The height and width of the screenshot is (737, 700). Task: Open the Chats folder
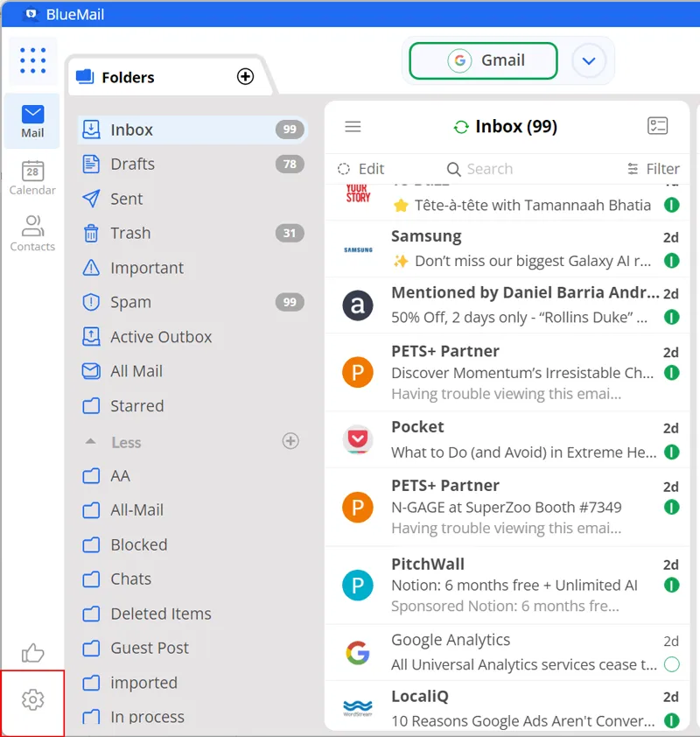192,579
